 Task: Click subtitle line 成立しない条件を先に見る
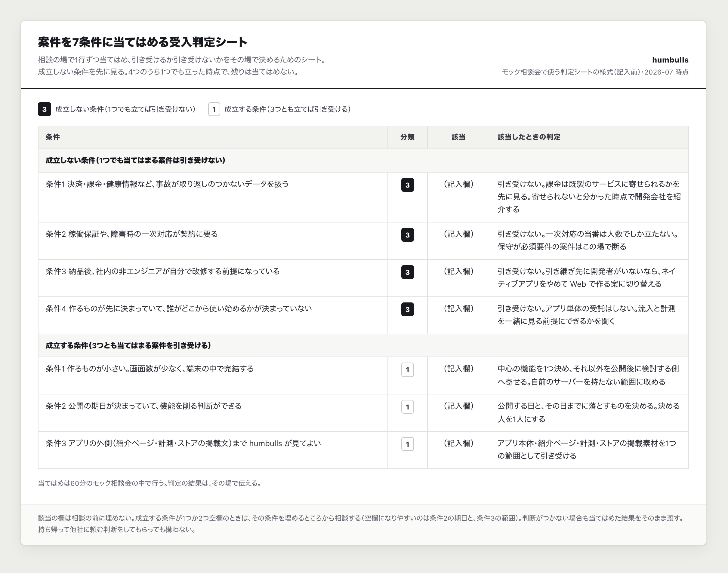point(168,72)
